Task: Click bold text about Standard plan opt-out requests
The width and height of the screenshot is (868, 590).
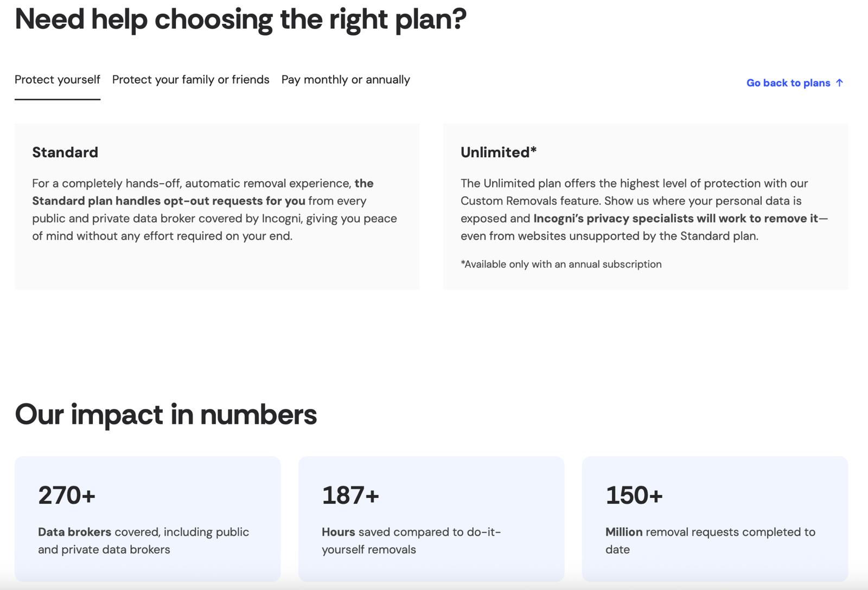Action: click(x=168, y=201)
